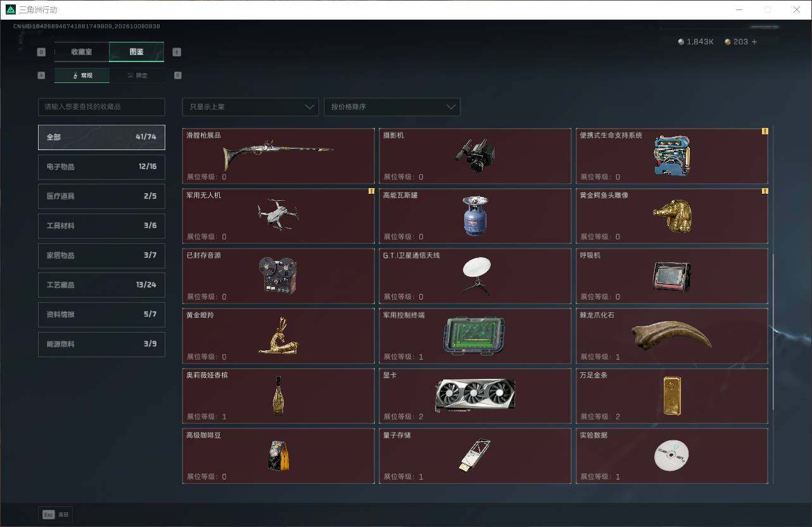
Task: Focus the collectible search input field
Action: pos(101,106)
